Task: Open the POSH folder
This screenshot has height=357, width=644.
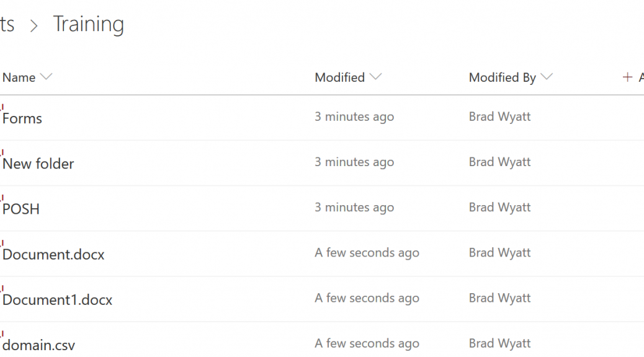Action: coord(21,209)
